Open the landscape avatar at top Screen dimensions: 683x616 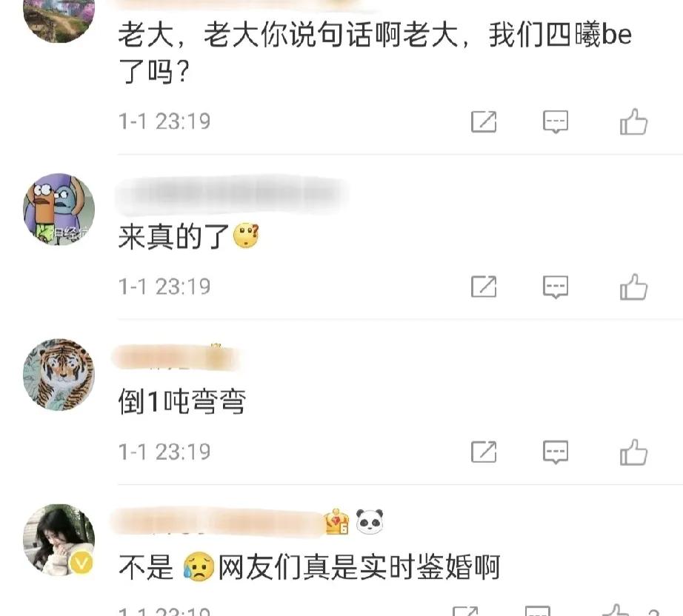(x=59, y=21)
